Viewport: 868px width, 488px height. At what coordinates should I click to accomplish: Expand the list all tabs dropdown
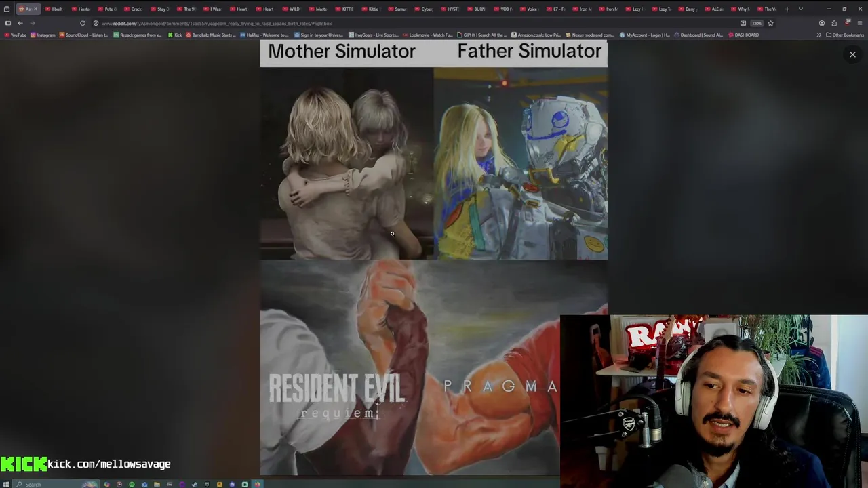[801, 9]
